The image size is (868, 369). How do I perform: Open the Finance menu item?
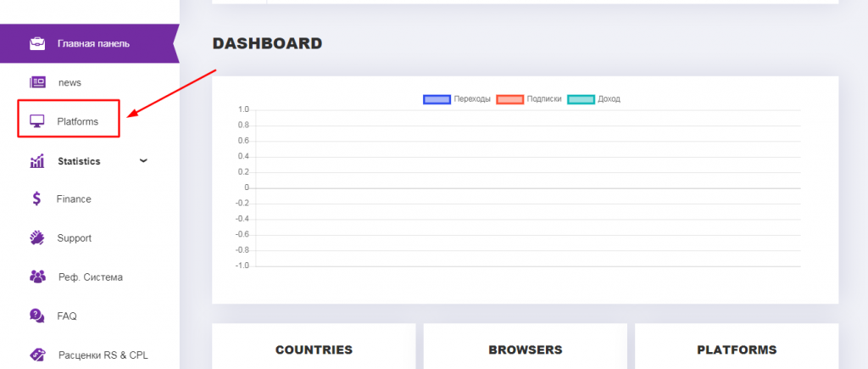[74, 199]
